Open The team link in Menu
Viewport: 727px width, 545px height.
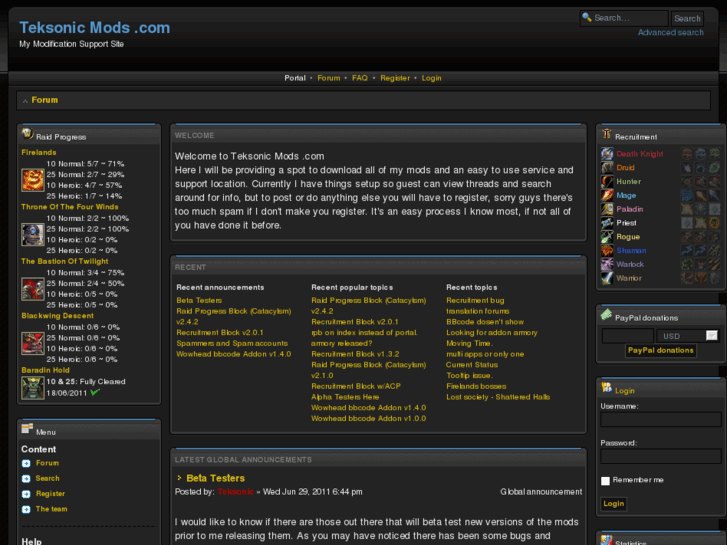[51, 509]
